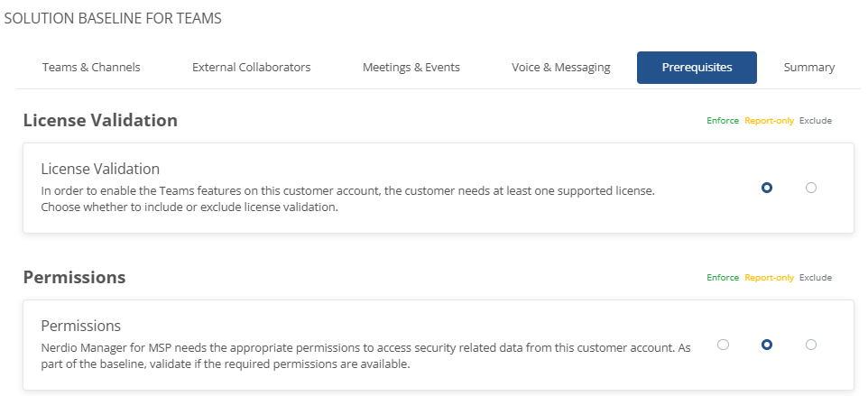
Task: Select Report-only radio for Permissions
Action: [x=767, y=345]
